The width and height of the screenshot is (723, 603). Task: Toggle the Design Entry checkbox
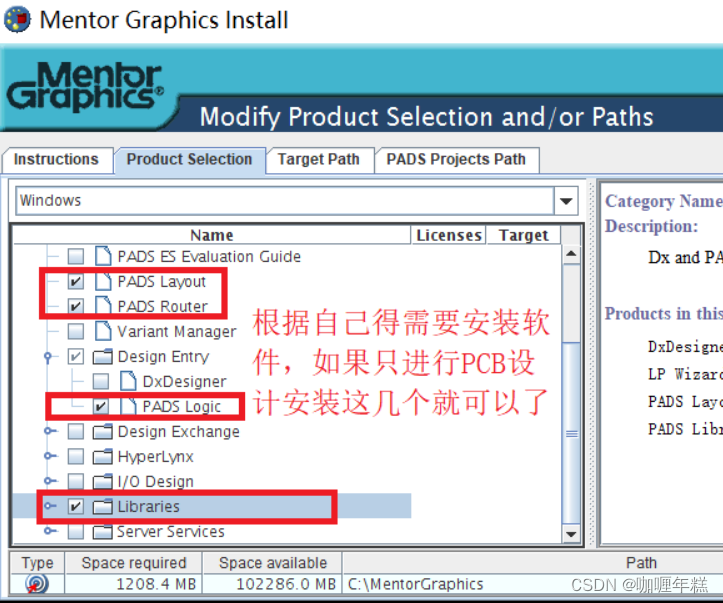tap(76, 356)
